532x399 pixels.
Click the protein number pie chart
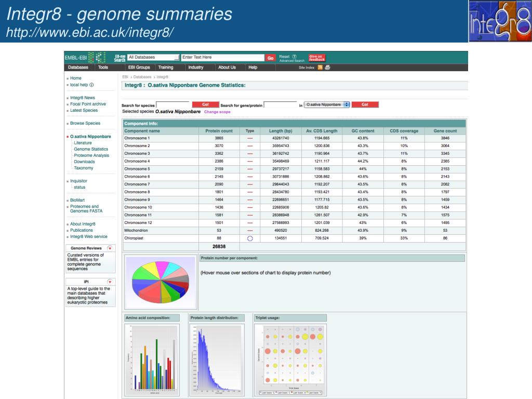tap(161, 282)
